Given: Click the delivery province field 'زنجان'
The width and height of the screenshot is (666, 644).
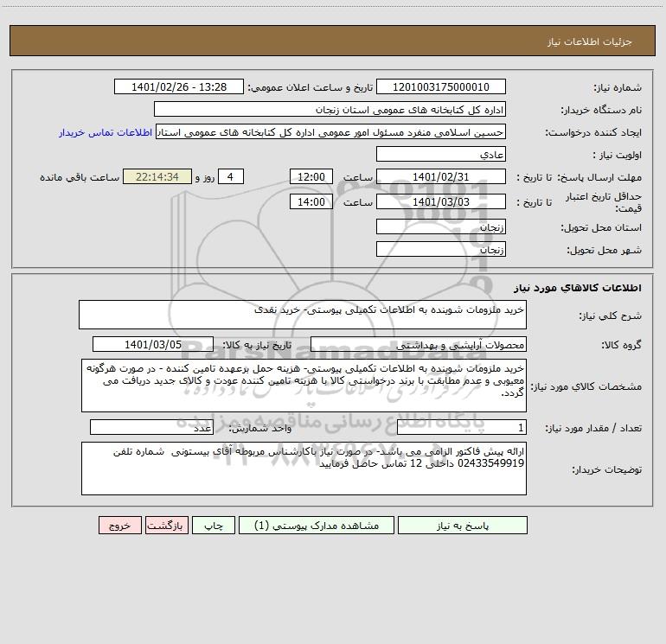Looking at the screenshot, I should (x=441, y=226).
